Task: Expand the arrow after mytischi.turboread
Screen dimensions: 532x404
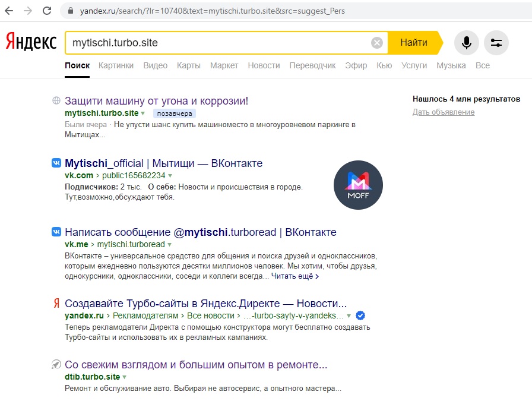Action: click(169, 245)
